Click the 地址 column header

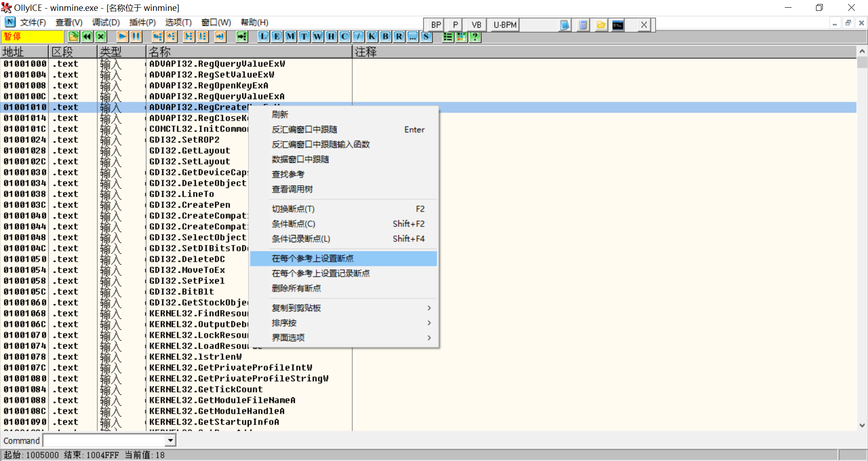coord(24,52)
